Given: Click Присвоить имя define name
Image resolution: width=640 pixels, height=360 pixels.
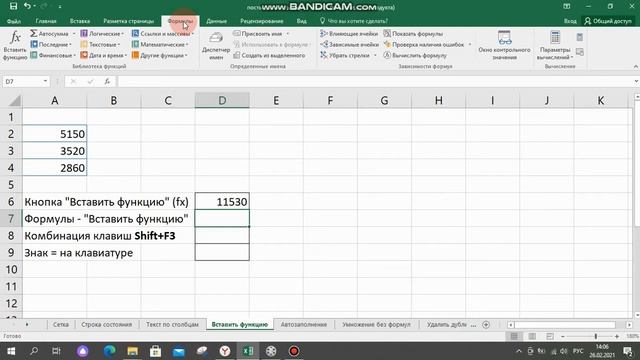Looking at the screenshot, I should point(258,33).
